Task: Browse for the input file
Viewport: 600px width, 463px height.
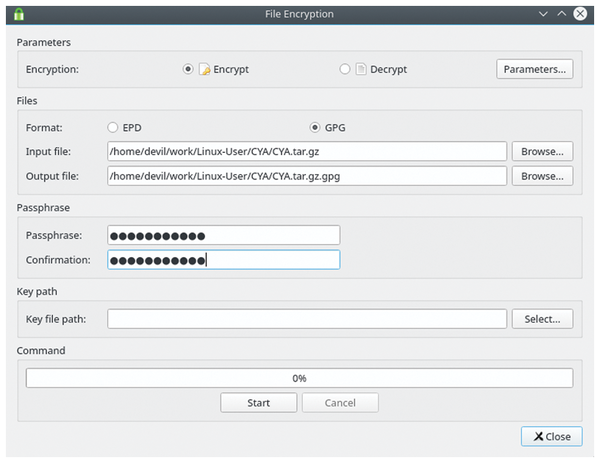Action: click(x=542, y=151)
